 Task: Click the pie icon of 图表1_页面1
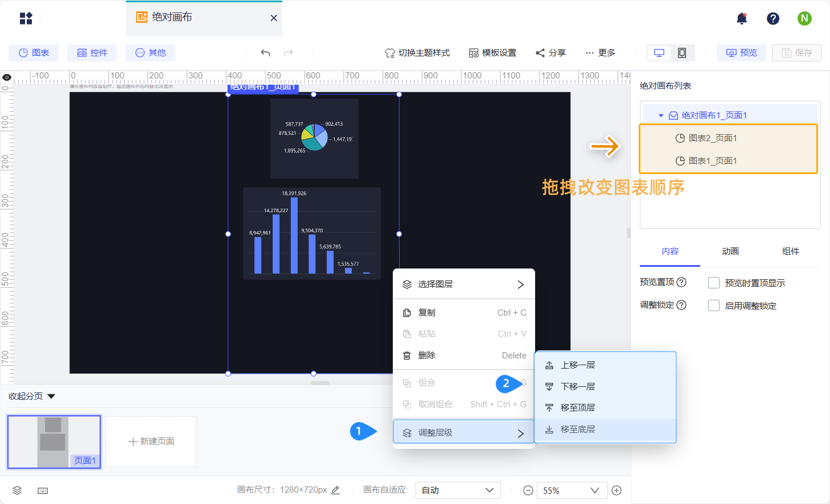[x=680, y=161]
